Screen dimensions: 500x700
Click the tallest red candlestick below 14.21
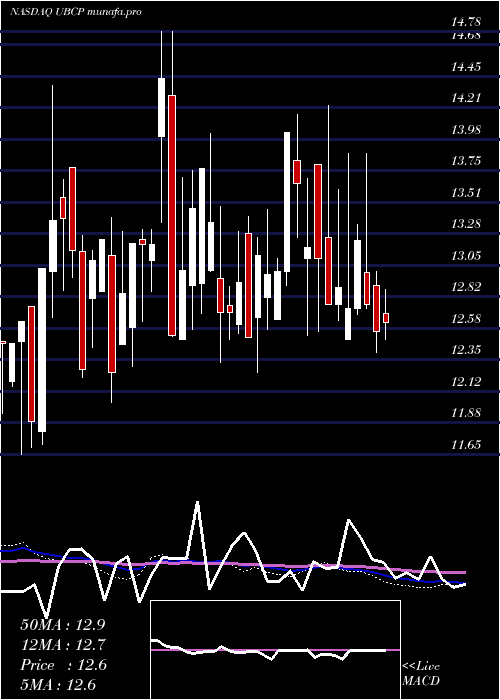click(x=172, y=215)
